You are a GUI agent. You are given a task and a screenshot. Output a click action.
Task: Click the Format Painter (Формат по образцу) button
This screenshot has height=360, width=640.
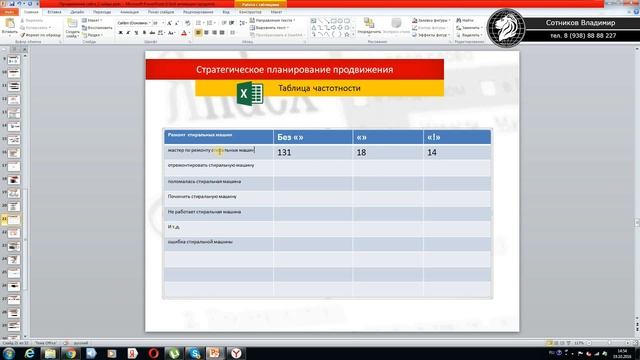coord(41,35)
